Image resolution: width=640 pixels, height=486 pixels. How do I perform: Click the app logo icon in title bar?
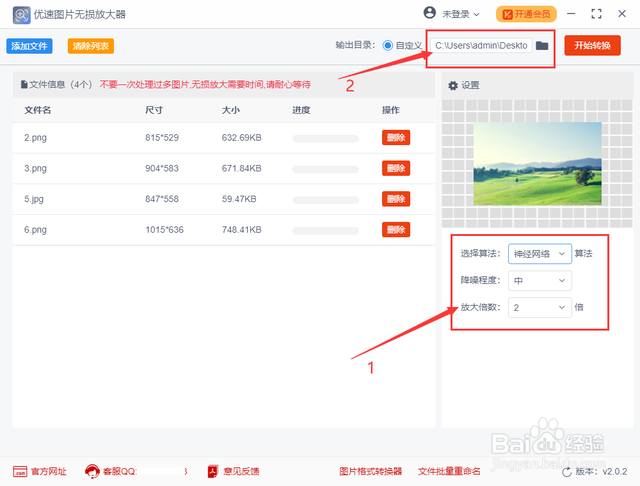(21, 15)
